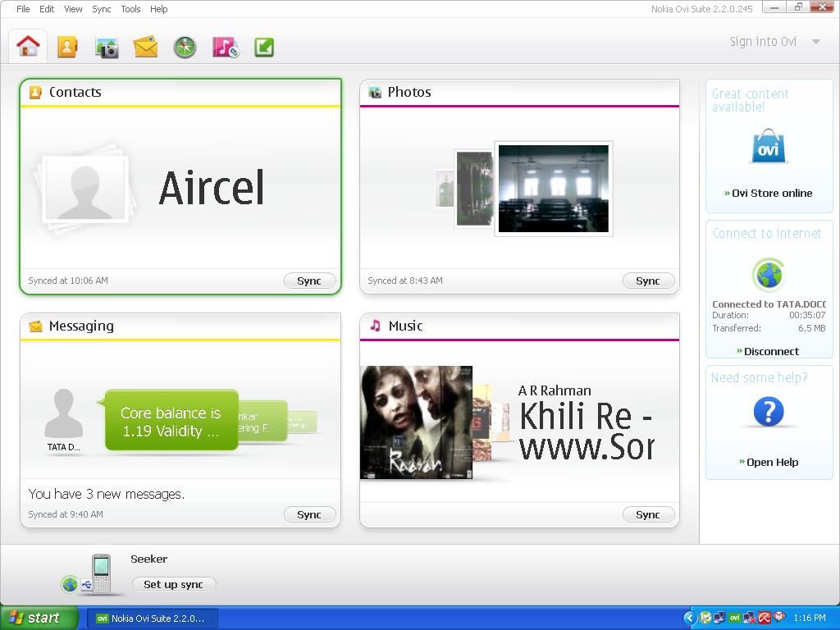Sync the Music panel
Image resolution: width=840 pixels, height=630 pixels.
[x=648, y=514]
